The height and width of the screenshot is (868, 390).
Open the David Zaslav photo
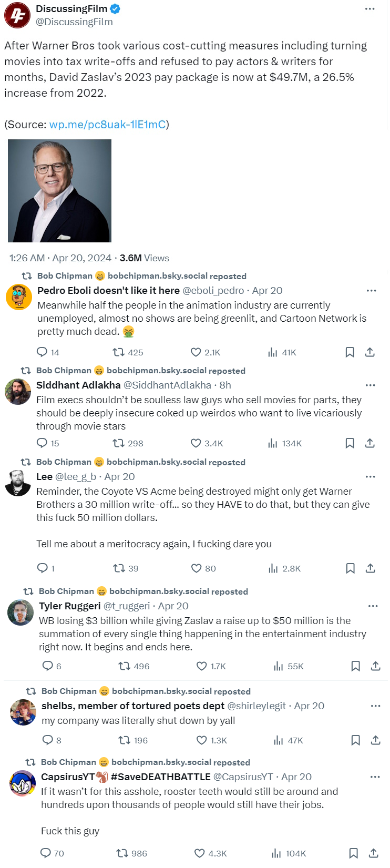click(59, 191)
